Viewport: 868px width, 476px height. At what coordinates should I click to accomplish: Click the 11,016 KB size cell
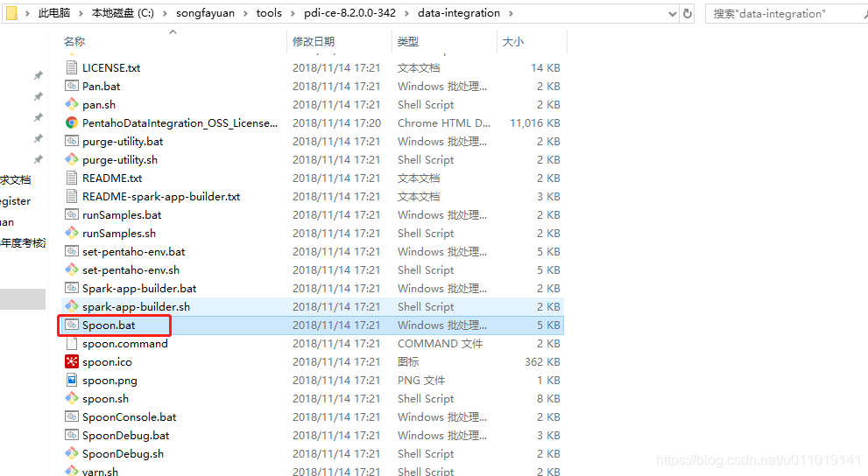[535, 122]
